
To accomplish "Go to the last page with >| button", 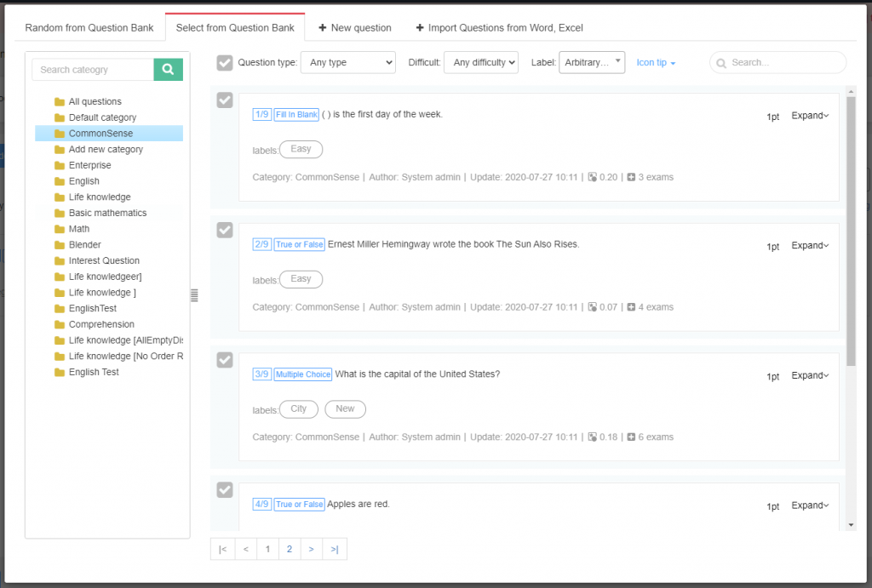I will click(335, 549).
